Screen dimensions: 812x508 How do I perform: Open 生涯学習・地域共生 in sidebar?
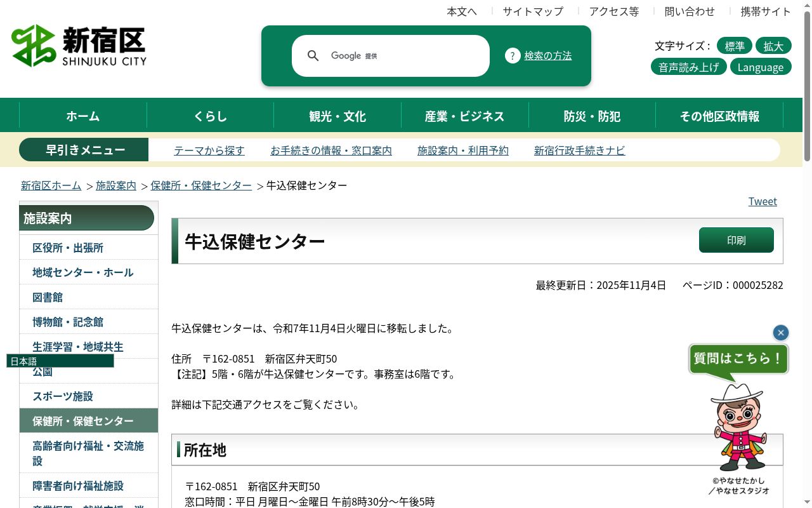[89, 347]
